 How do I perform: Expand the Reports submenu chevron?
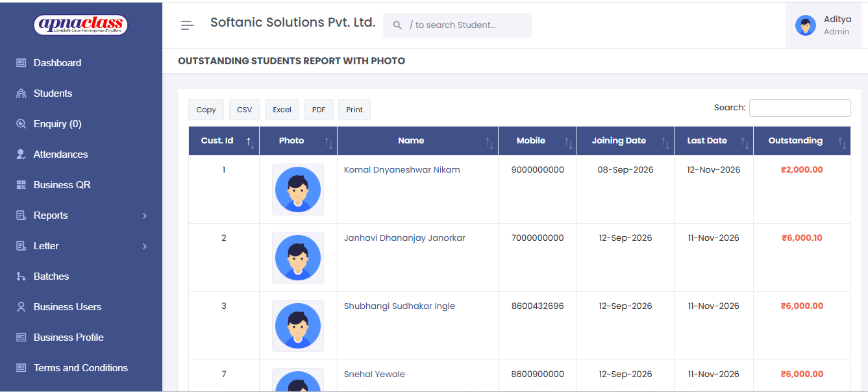[145, 215]
